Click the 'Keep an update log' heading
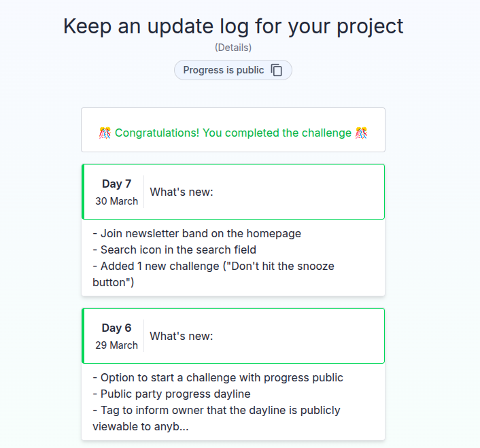480x448 pixels. [x=233, y=26]
